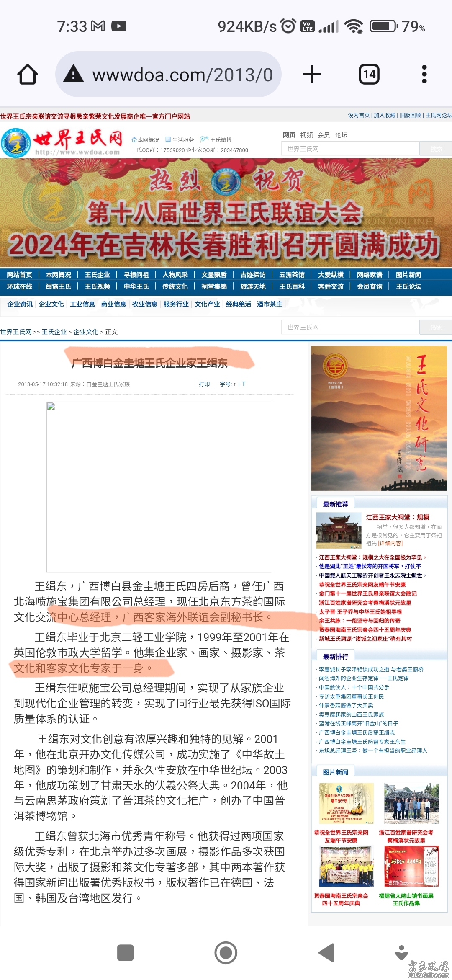This screenshot has height=980, width=452.
Task: Tap the accessibility shortcut icon in the navigation bar
Action: tap(401, 953)
